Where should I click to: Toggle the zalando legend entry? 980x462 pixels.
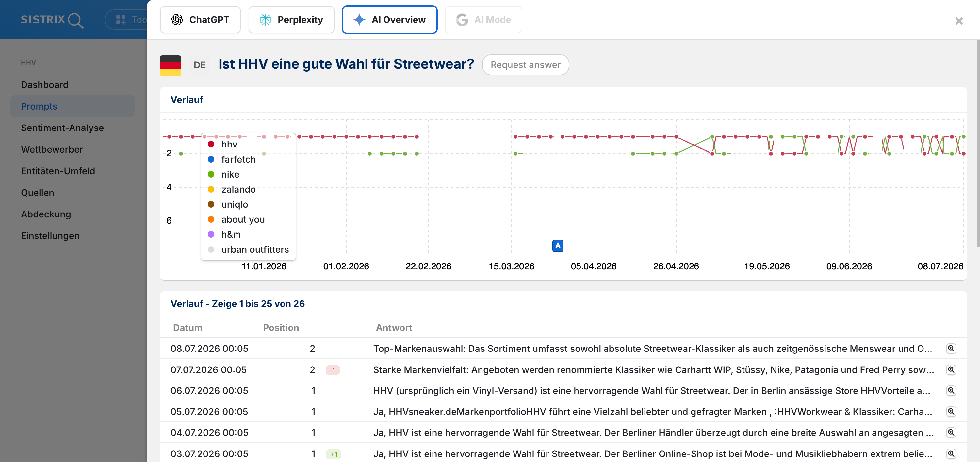pyautogui.click(x=231, y=189)
